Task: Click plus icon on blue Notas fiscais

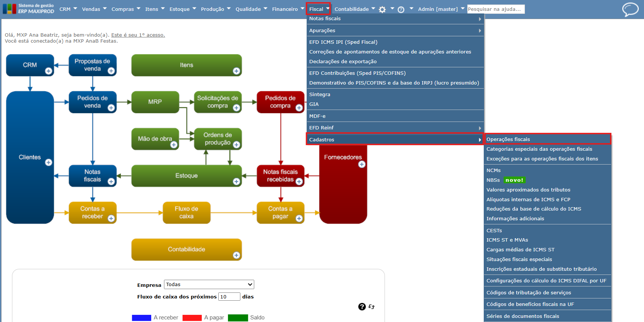Action: [x=111, y=181]
